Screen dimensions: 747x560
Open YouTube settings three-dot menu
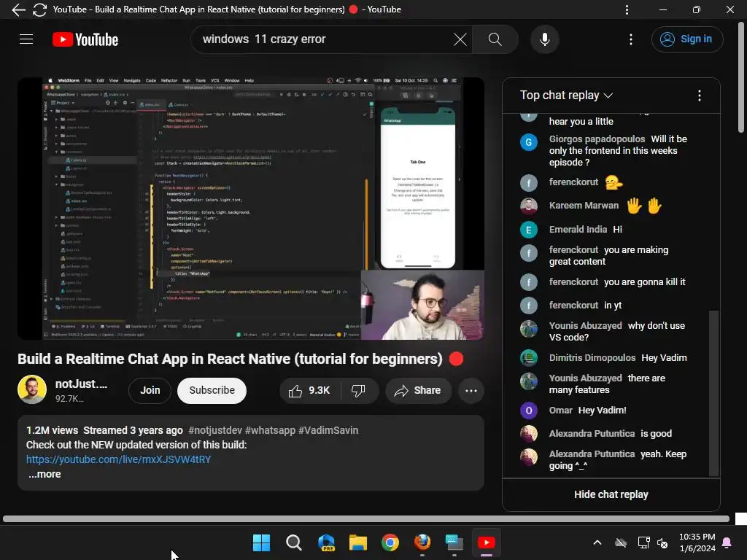[x=631, y=39]
